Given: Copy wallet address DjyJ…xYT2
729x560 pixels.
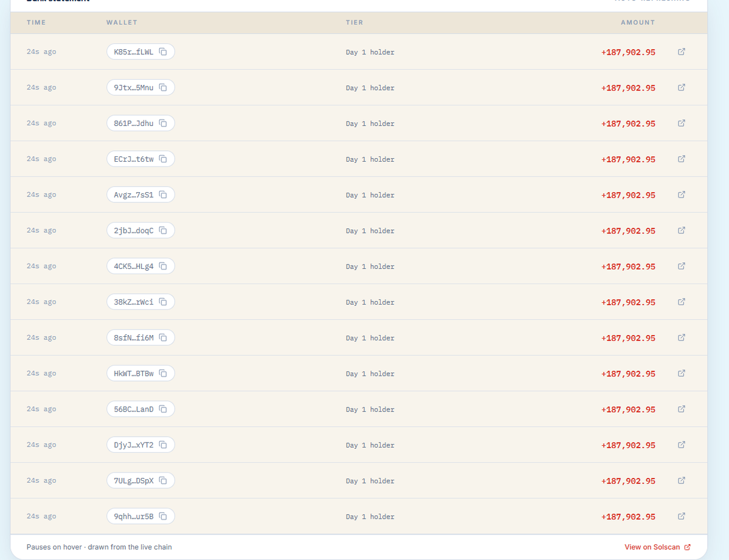Looking at the screenshot, I should point(163,444).
